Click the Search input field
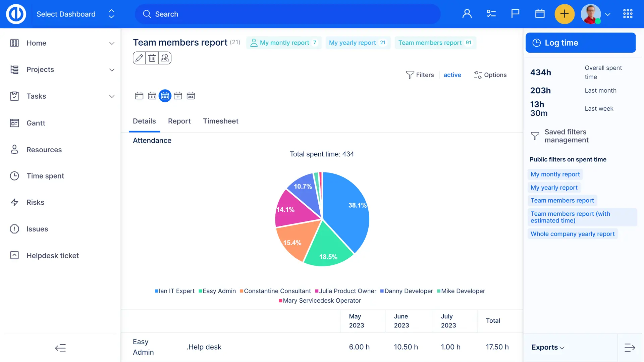This screenshot has height=362, width=644. click(288, 14)
